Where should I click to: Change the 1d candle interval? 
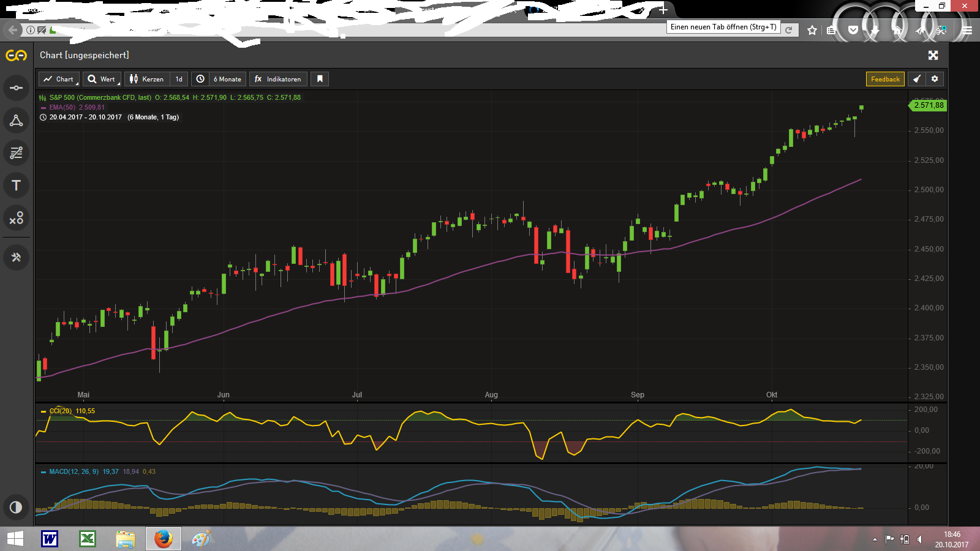(x=179, y=79)
